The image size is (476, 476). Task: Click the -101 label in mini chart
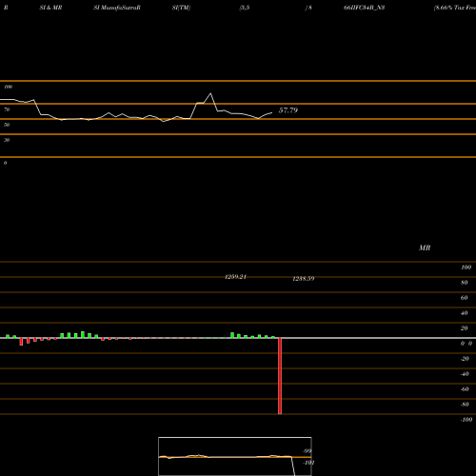[308, 463]
